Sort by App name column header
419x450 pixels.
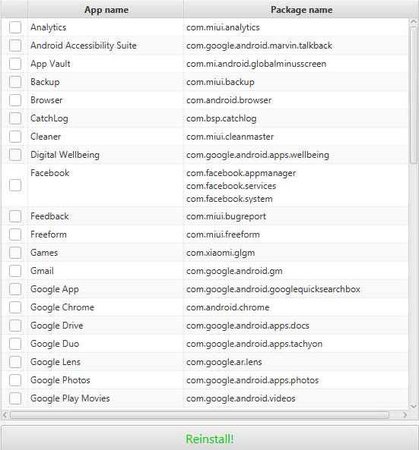(106, 10)
